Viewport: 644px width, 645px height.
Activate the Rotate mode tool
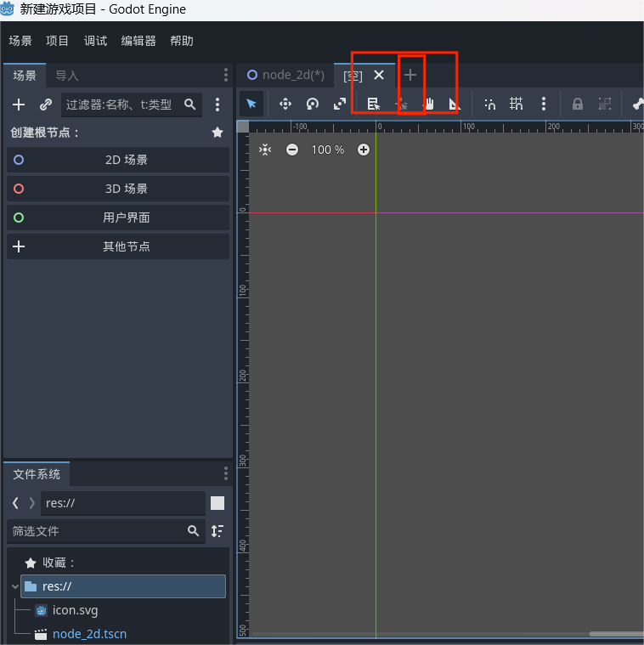313,104
